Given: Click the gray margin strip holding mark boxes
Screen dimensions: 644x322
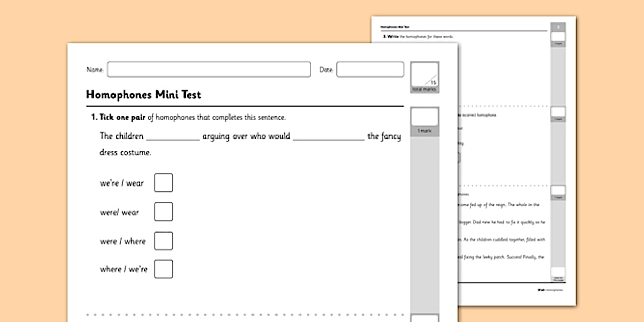Looking at the screenshot, I should [424, 215].
